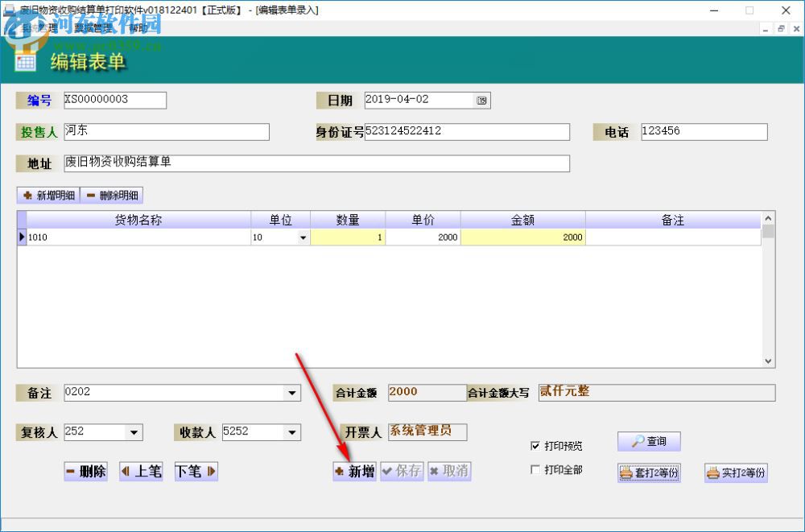This screenshot has width=805, height=532.
Task: Click the 新增 (add record) icon button
Action: pyautogui.click(x=341, y=472)
